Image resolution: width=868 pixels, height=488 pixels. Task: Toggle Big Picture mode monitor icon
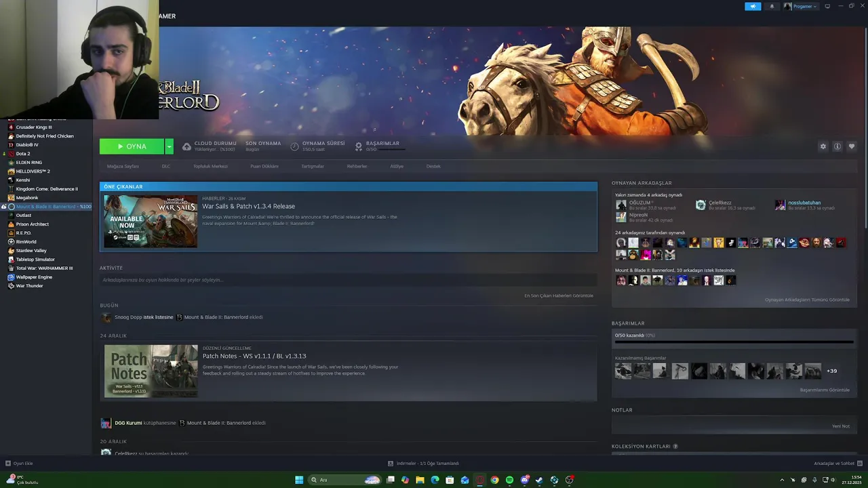pos(827,6)
